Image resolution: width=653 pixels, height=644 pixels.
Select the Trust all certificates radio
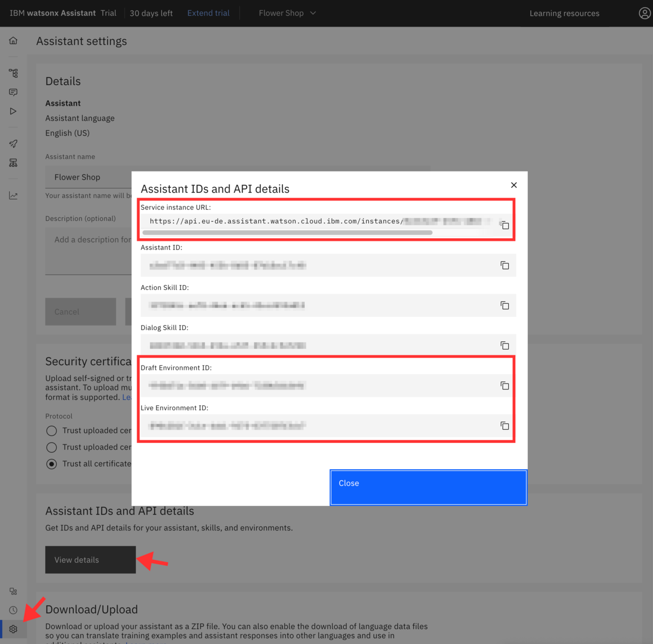[52, 464]
